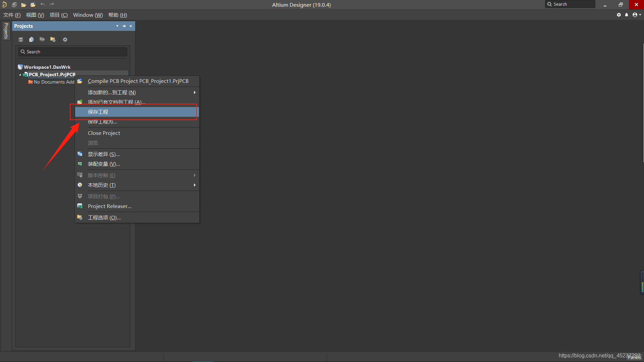Click the vertical Projects side tab

(6, 31)
